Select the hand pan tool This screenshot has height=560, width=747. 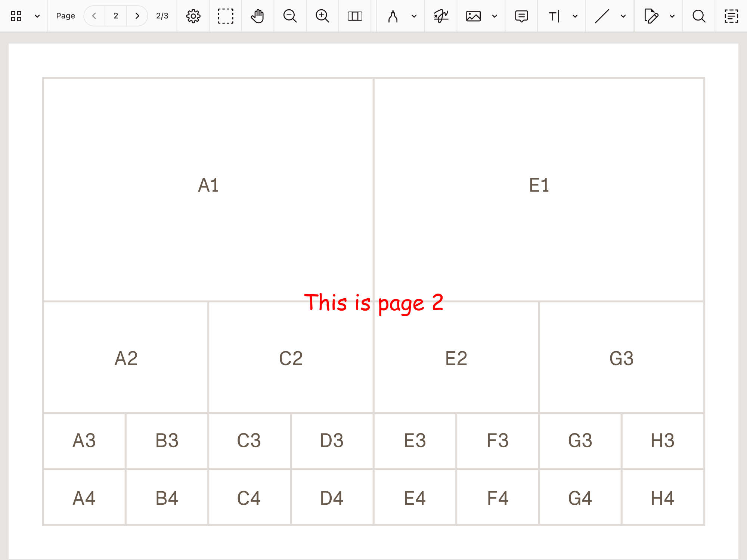pyautogui.click(x=257, y=16)
